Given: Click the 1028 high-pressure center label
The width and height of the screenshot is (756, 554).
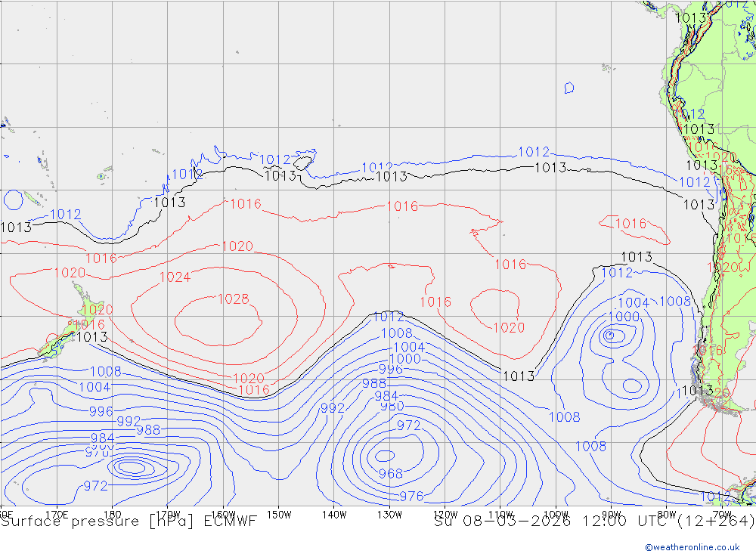Looking at the screenshot, I should click(234, 299).
